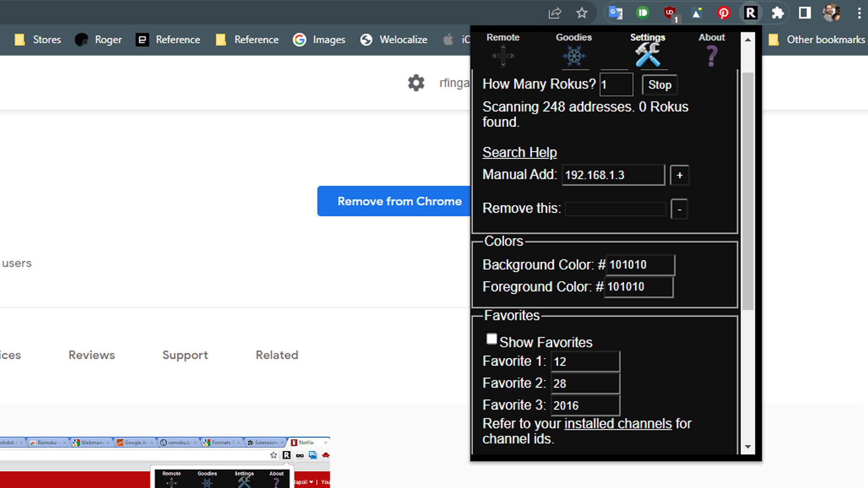Open the Extensions puzzle piece menu
Screen dimensions: 868x488
coord(778,13)
